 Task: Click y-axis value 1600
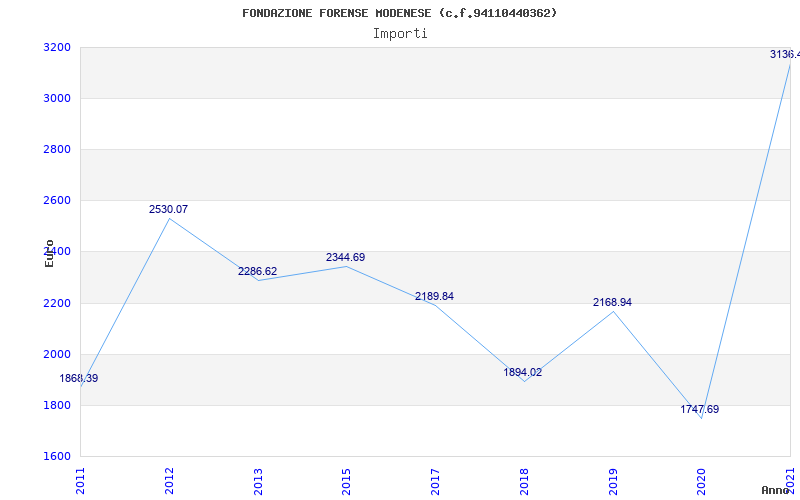click(x=57, y=456)
